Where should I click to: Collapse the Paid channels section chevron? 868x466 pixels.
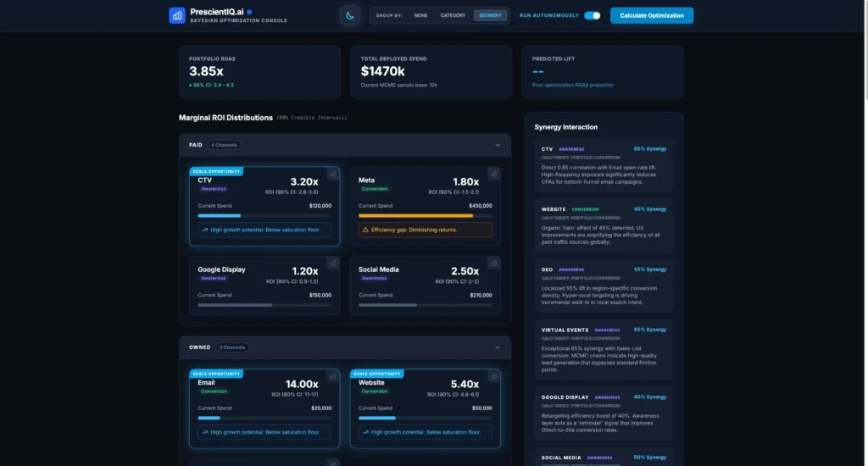498,145
